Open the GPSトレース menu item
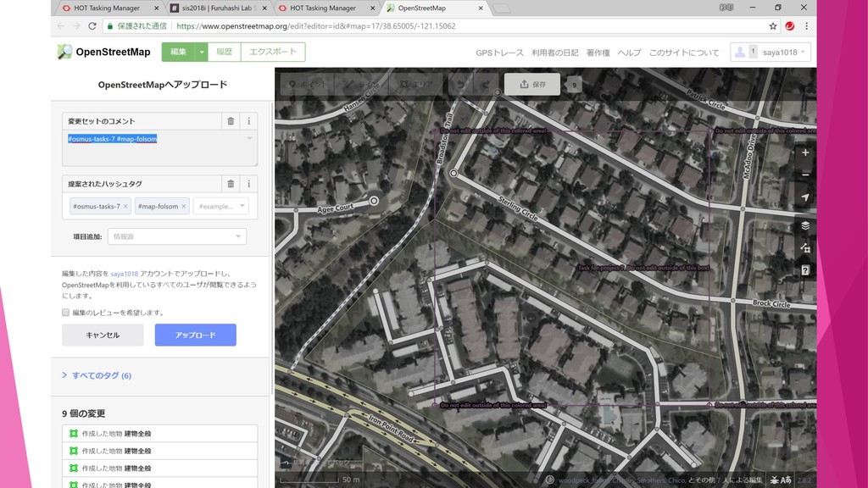 [x=499, y=53]
